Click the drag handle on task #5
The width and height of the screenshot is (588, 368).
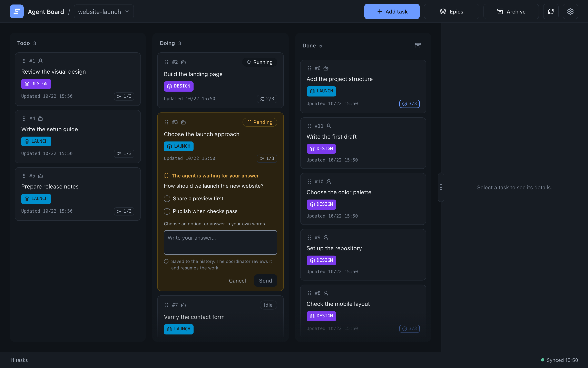coord(24,176)
